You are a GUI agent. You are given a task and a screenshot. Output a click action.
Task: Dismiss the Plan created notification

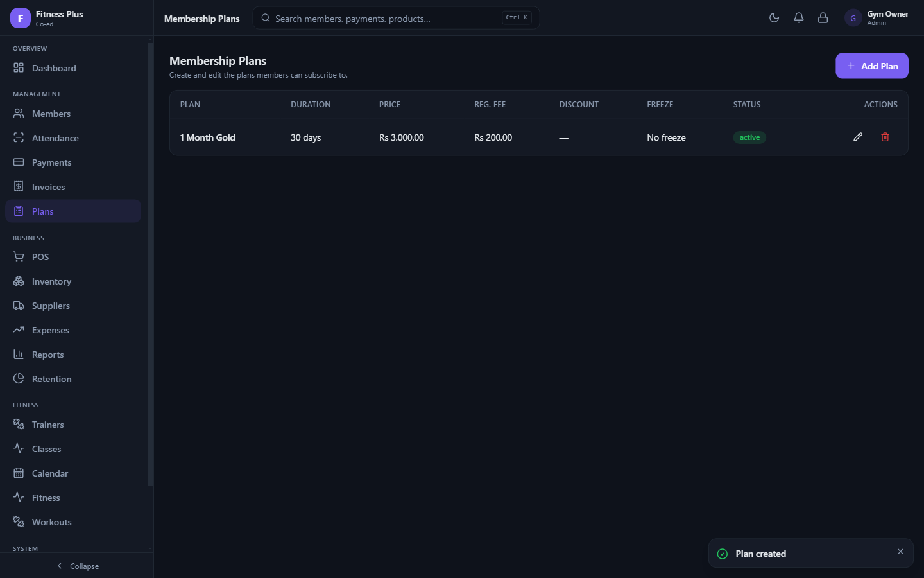(900, 552)
